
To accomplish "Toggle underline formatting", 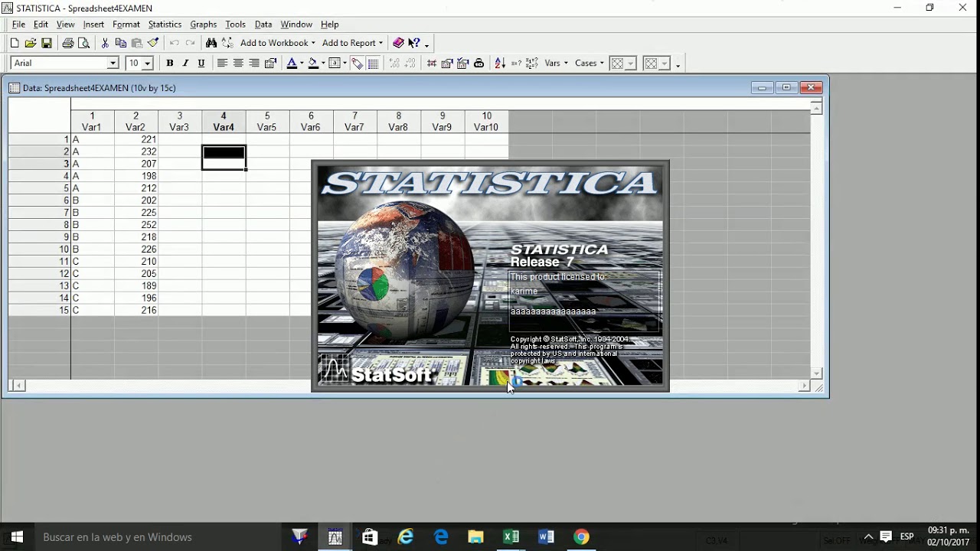I will tap(201, 64).
